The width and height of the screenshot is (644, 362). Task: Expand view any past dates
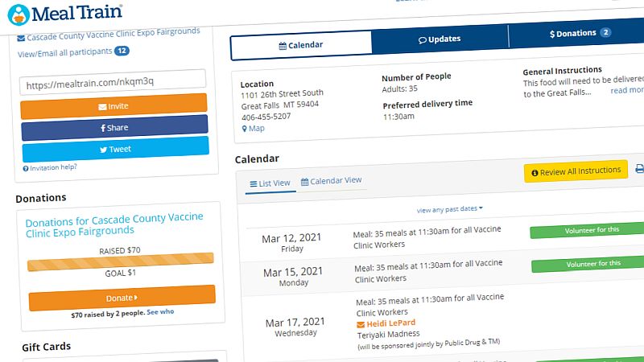coord(449,209)
